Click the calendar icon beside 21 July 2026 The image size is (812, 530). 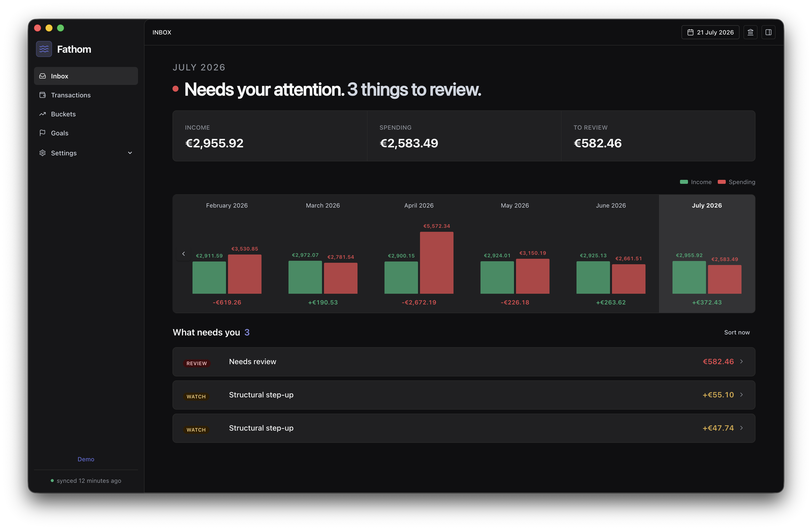click(x=690, y=32)
